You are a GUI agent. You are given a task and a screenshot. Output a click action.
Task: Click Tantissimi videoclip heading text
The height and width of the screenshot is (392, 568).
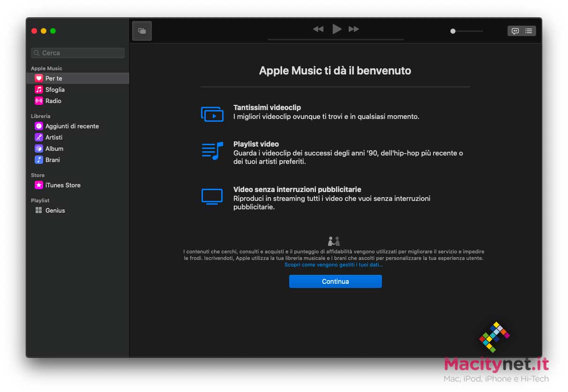coord(267,108)
